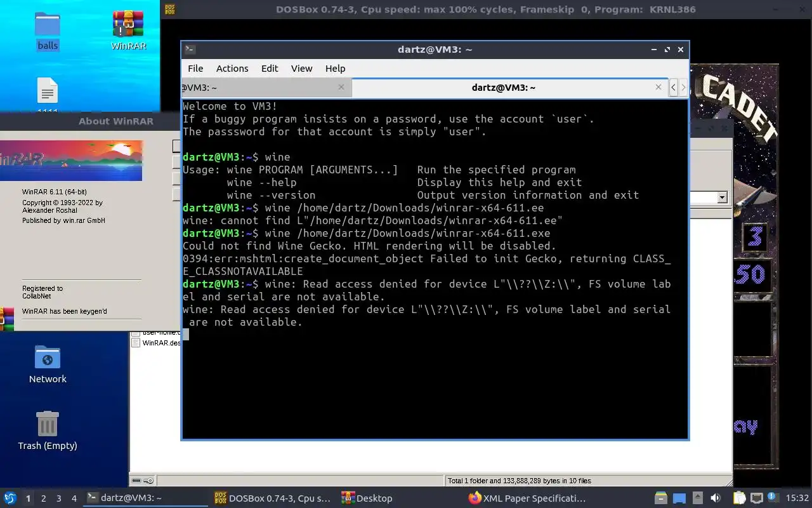Viewport: 812px width, 508px height.
Task: Activate DOSBox 0.74-3 taskbar entry
Action: coord(273,498)
